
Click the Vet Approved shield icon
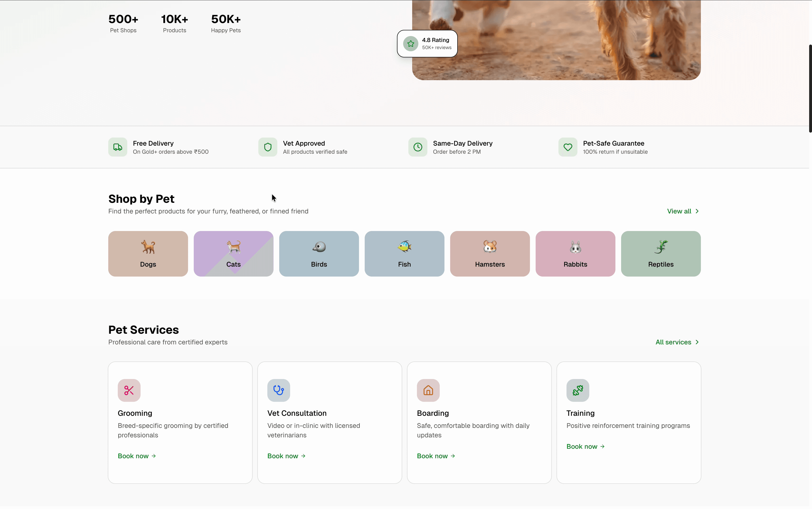click(268, 147)
